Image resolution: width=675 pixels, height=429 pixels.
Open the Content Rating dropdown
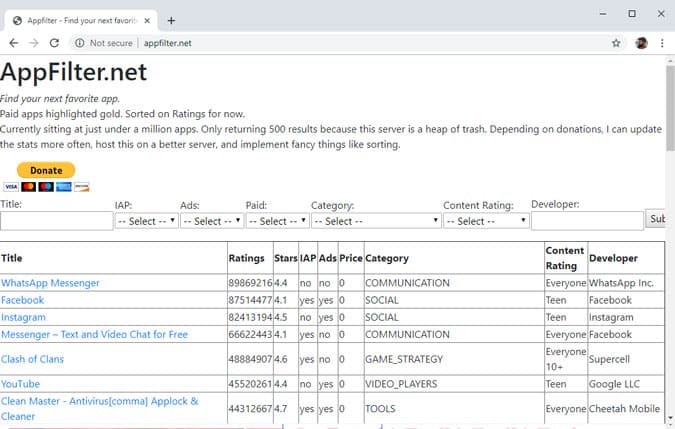486,221
